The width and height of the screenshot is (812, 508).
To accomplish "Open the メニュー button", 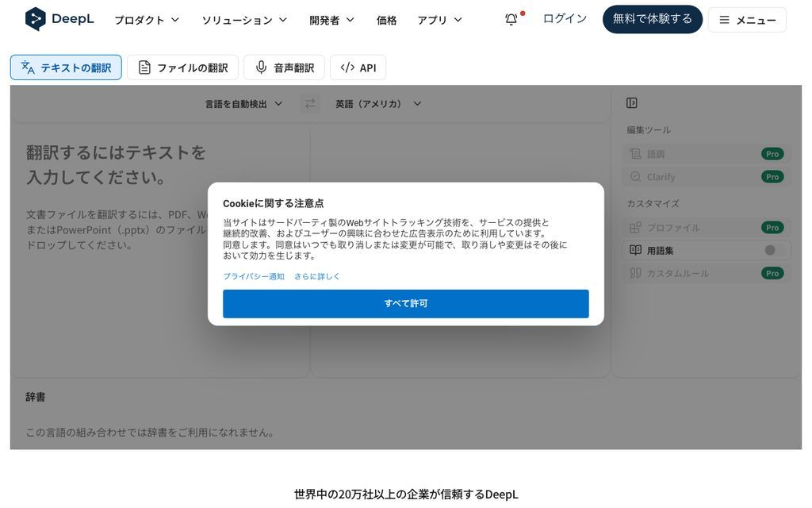I will pos(747,20).
